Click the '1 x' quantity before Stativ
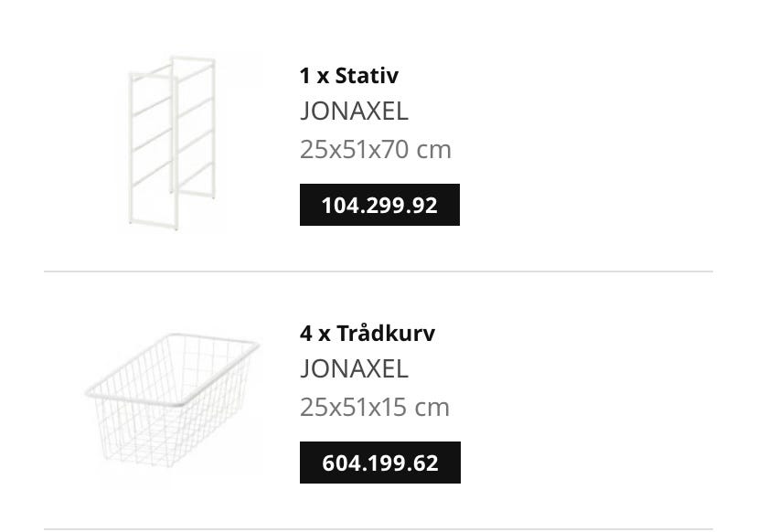 click(x=314, y=75)
